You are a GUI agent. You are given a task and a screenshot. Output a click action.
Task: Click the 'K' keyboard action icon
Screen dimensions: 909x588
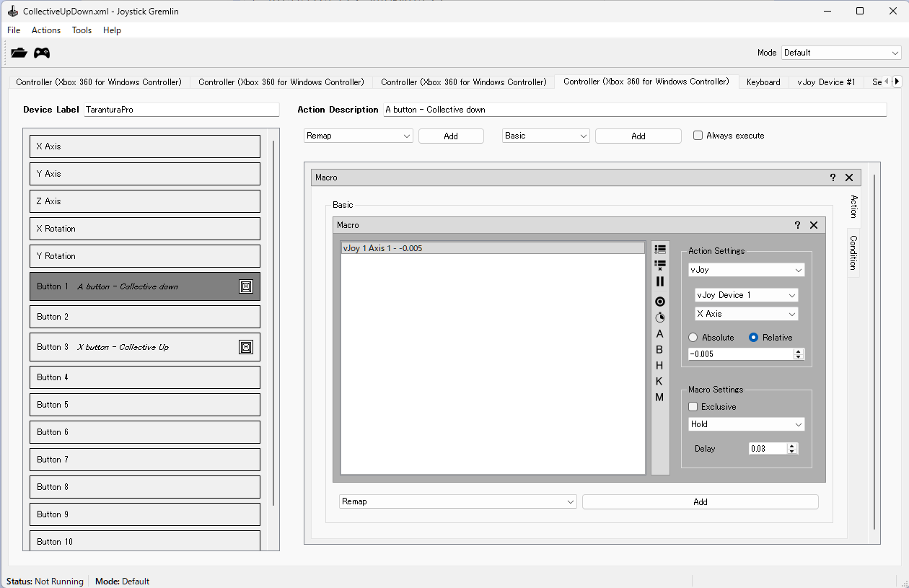pos(659,381)
